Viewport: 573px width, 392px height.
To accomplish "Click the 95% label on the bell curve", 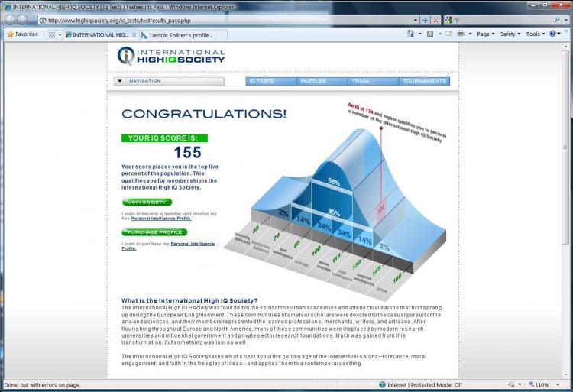I will click(x=334, y=212).
